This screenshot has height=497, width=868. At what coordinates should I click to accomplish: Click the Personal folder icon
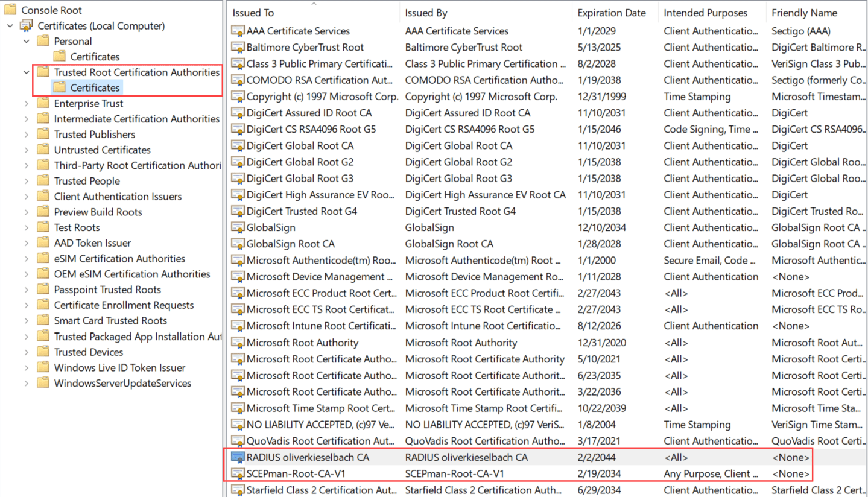point(42,41)
